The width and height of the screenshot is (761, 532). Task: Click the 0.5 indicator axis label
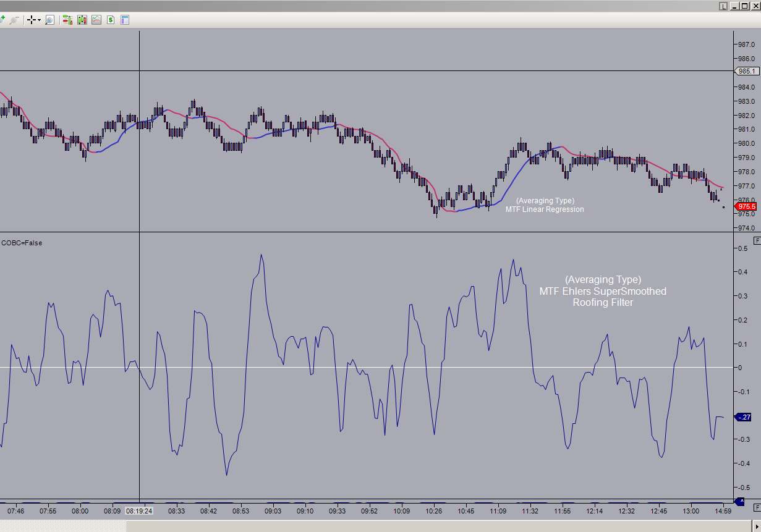tap(742, 248)
